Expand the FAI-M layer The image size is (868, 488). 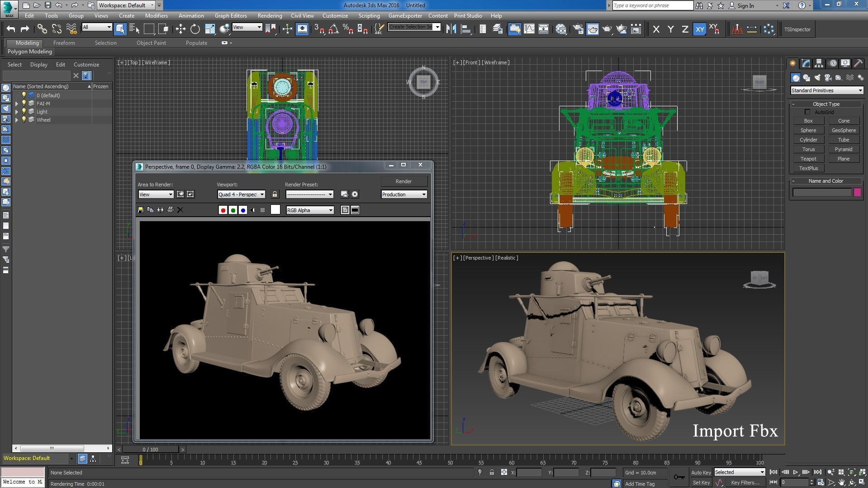point(17,104)
